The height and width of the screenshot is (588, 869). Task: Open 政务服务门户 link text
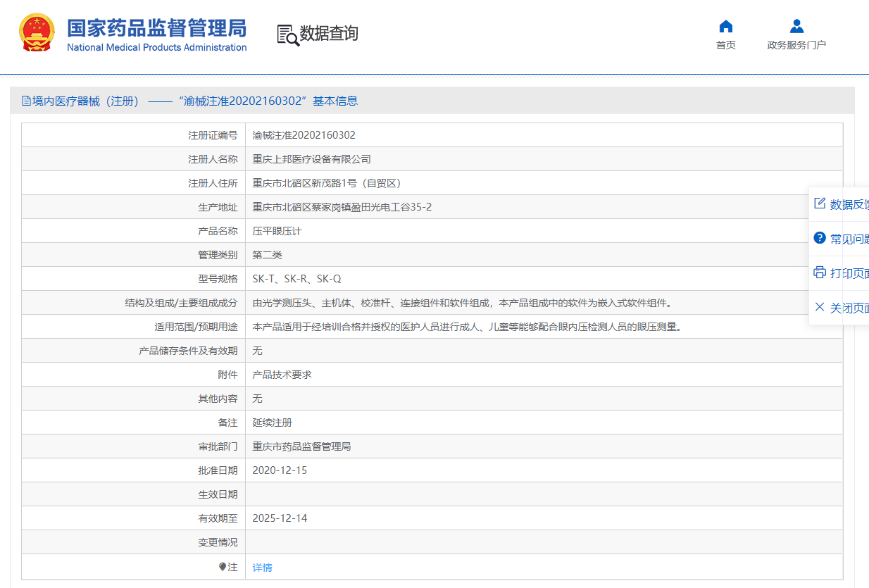tap(796, 45)
